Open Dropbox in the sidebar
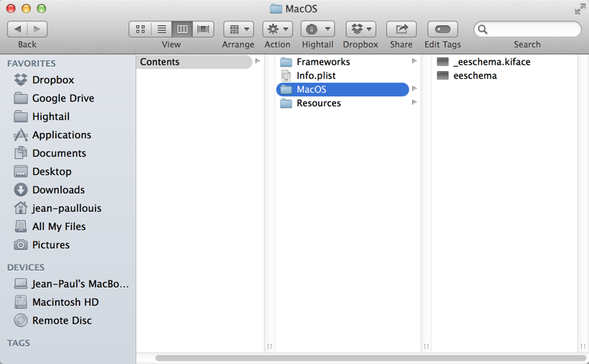 53,80
